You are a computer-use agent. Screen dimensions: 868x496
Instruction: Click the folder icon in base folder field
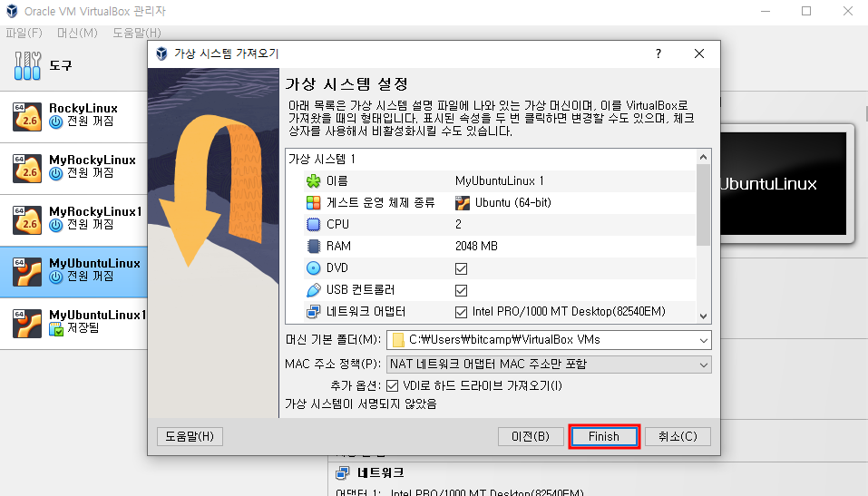(398, 340)
